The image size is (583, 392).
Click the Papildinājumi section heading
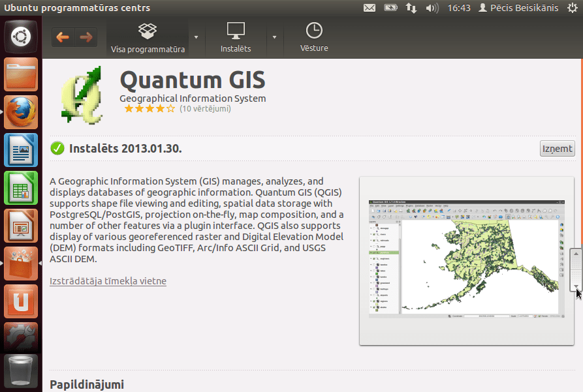point(87,385)
